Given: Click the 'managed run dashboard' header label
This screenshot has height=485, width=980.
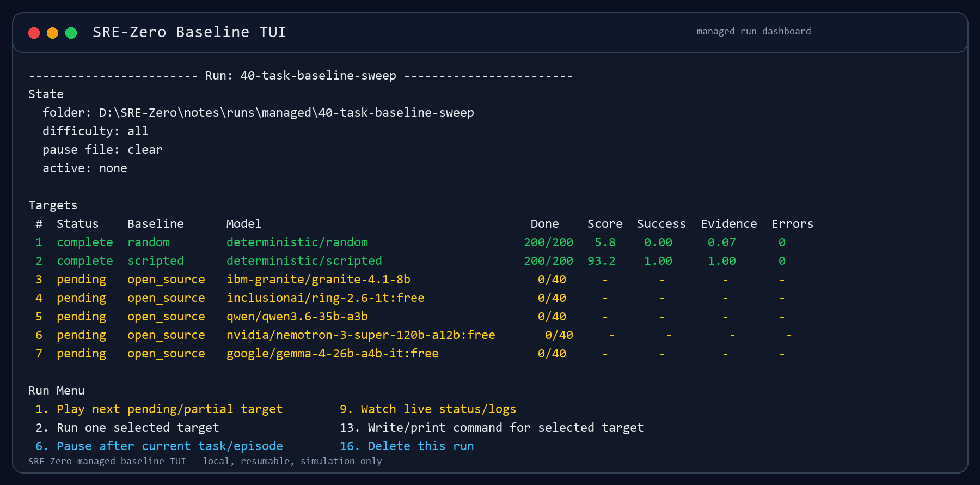Looking at the screenshot, I should point(754,32).
